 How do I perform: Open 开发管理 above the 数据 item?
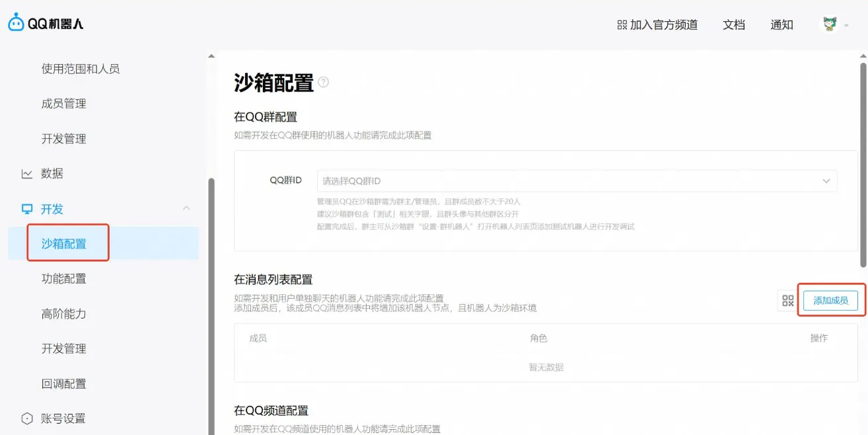[64, 139]
